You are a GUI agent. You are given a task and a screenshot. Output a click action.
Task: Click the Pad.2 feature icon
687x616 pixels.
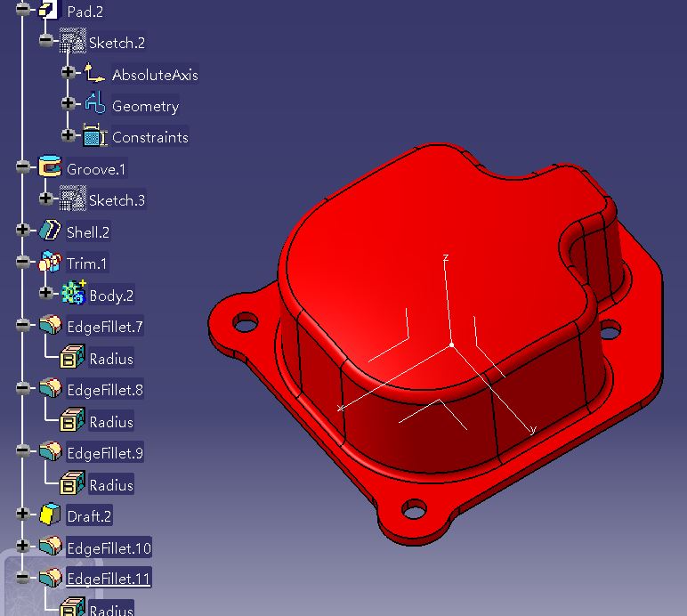coord(49,10)
